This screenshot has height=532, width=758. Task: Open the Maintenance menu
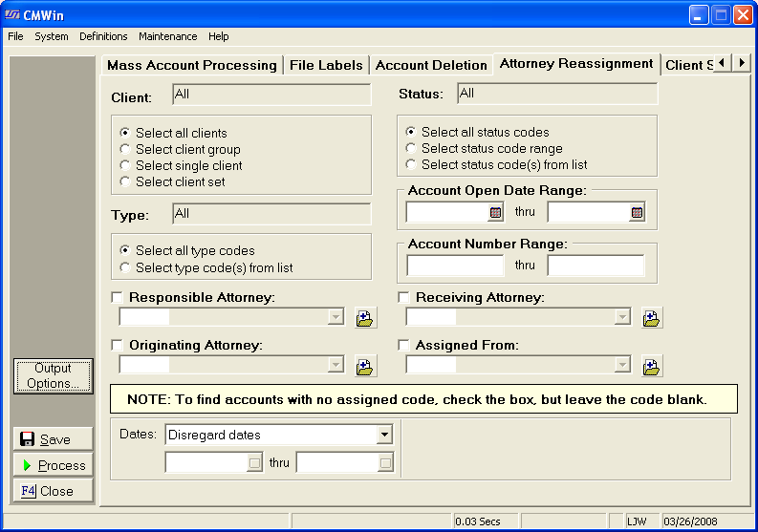click(x=167, y=36)
